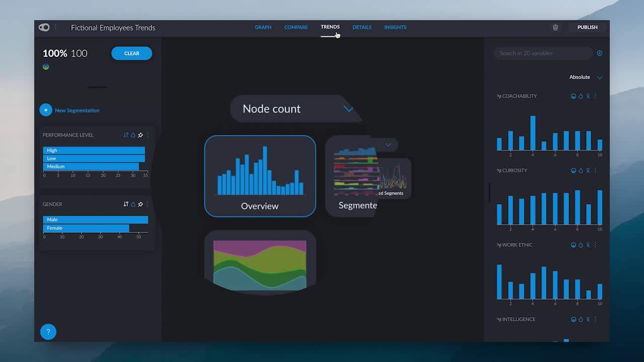Pin the Performance Level card
Viewport: 644px width, 362px height.
coord(140,135)
